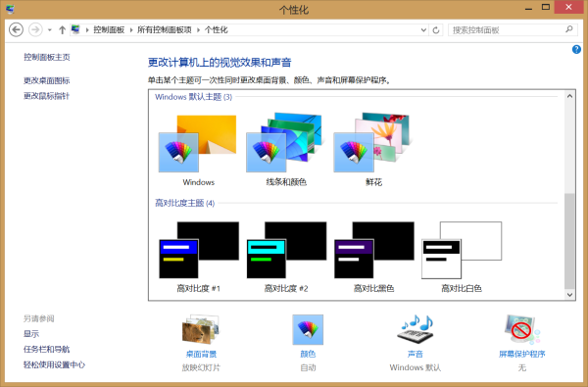Apply the 高对比度 #1 theme
The width and height of the screenshot is (588, 387).
tap(198, 257)
